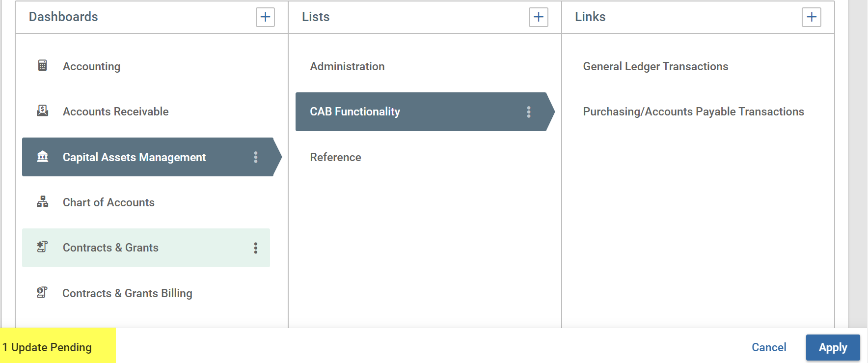Add a new dashboard with plus button
This screenshot has height=363, width=868.
265,17
